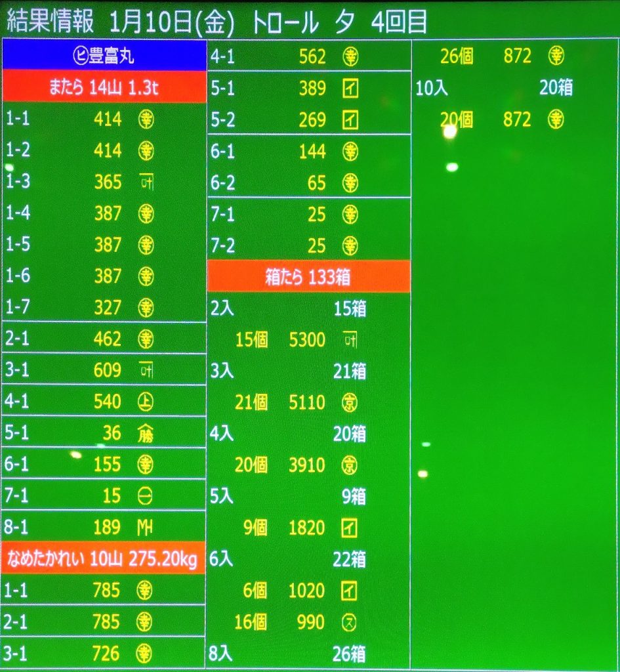Click the square イ mark beside 389
Viewport: 620px width, 672px height.
click(351, 89)
